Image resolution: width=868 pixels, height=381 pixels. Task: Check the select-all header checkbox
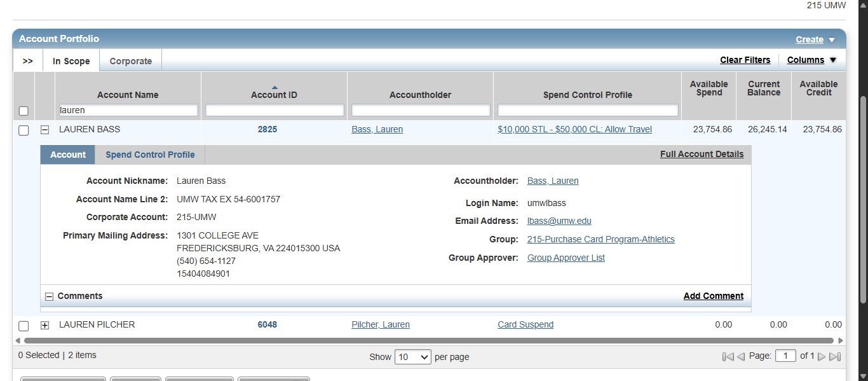click(x=24, y=111)
